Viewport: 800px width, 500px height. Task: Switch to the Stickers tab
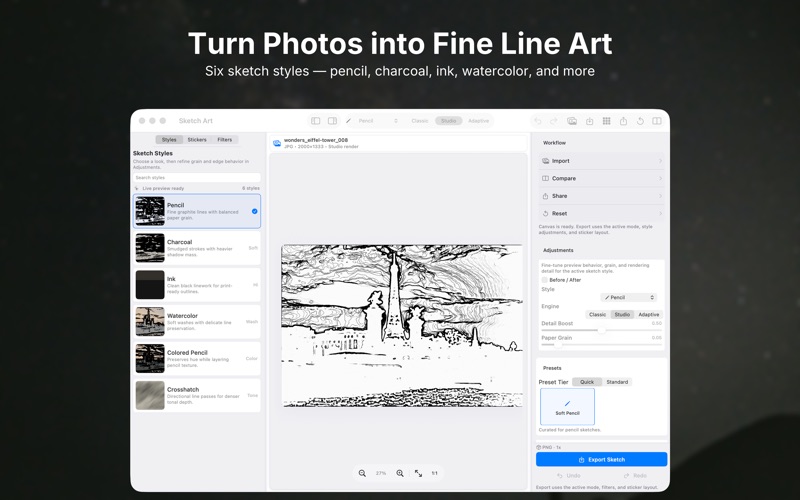pos(197,140)
